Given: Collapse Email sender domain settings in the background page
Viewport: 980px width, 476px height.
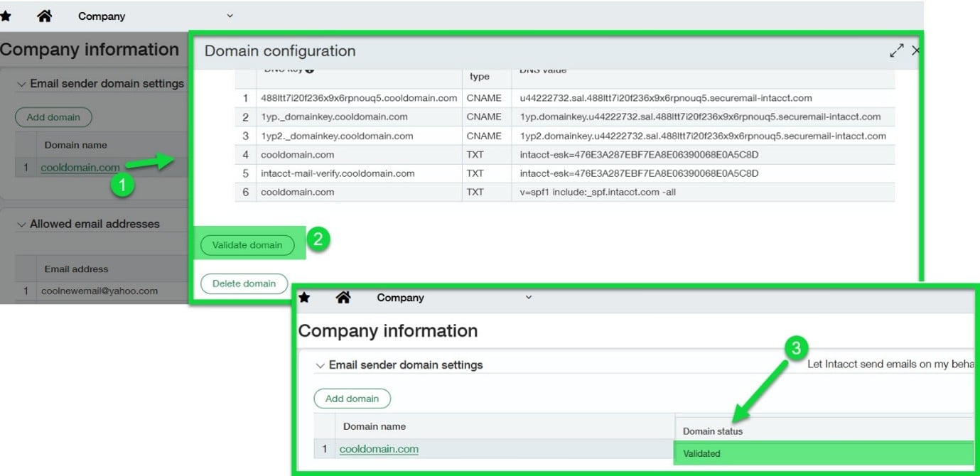Looking at the screenshot, I should coord(21,84).
